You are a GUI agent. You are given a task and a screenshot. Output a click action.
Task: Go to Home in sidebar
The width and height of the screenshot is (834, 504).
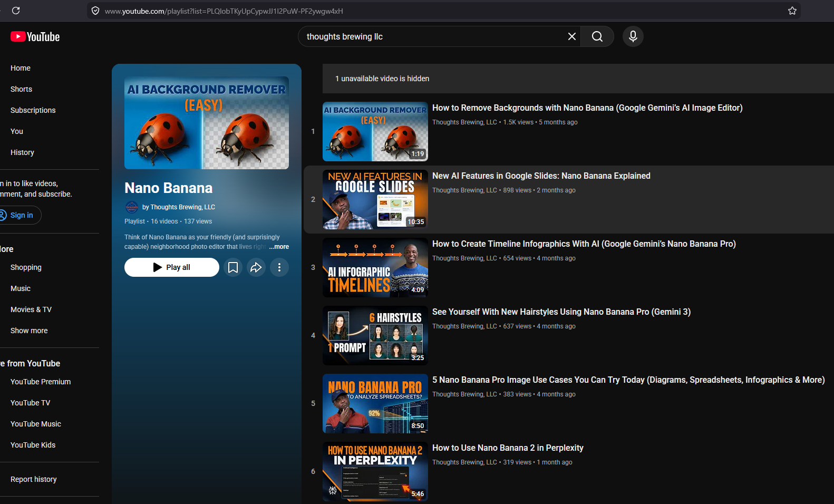point(21,68)
